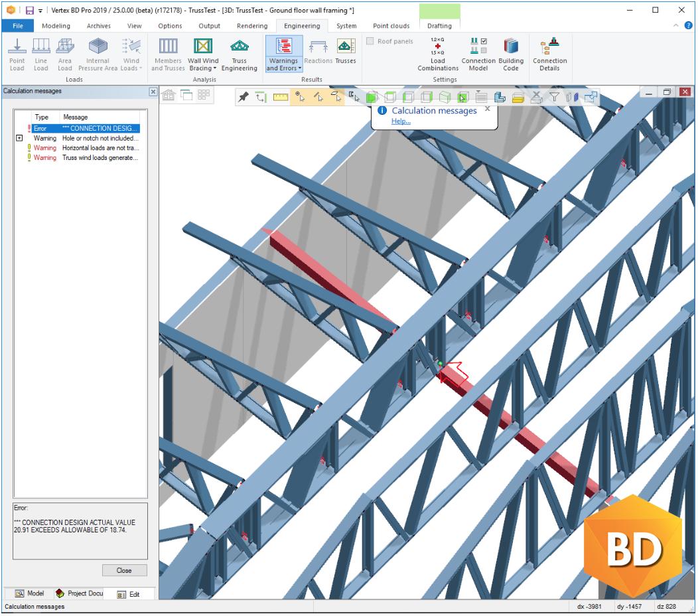Open Wind Loads dropdown
The image size is (698, 616).
pyautogui.click(x=131, y=64)
